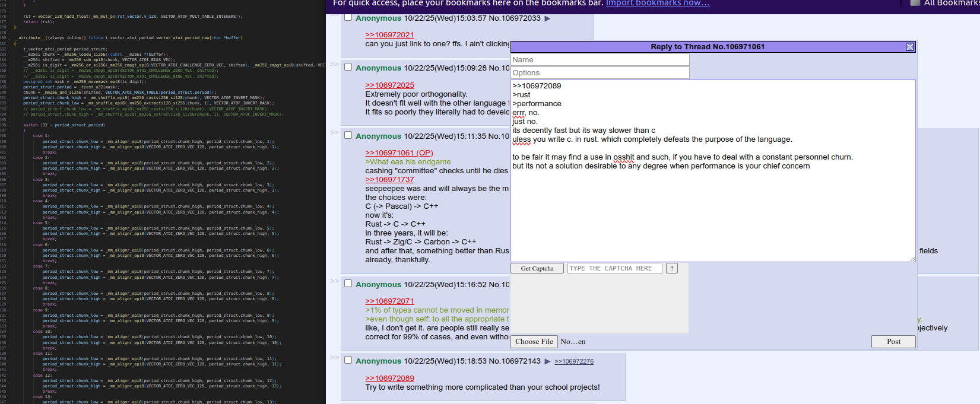Screen dimensions: 980x404
Task: Click the Choose File button
Action: pyautogui.click(x=534, y=342)
